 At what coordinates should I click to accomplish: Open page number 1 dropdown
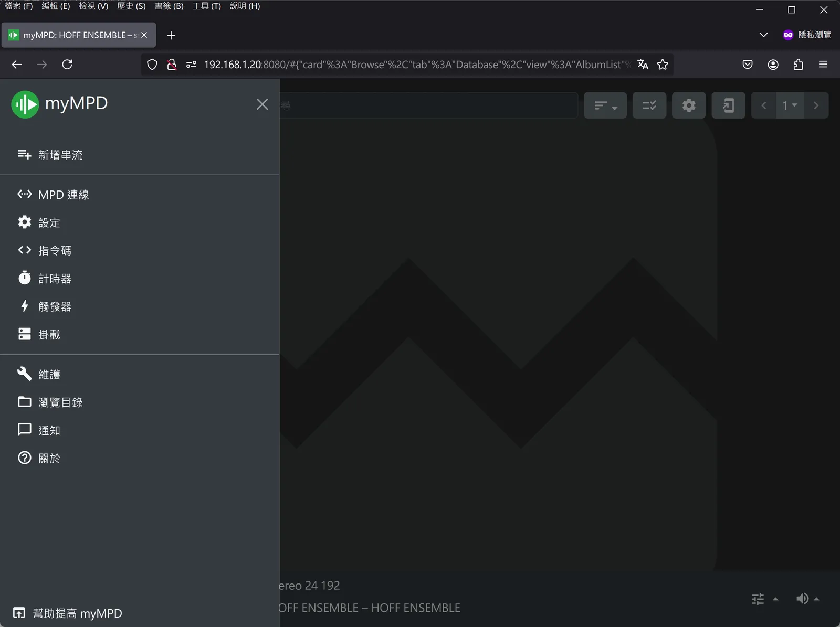pos(790,105)
